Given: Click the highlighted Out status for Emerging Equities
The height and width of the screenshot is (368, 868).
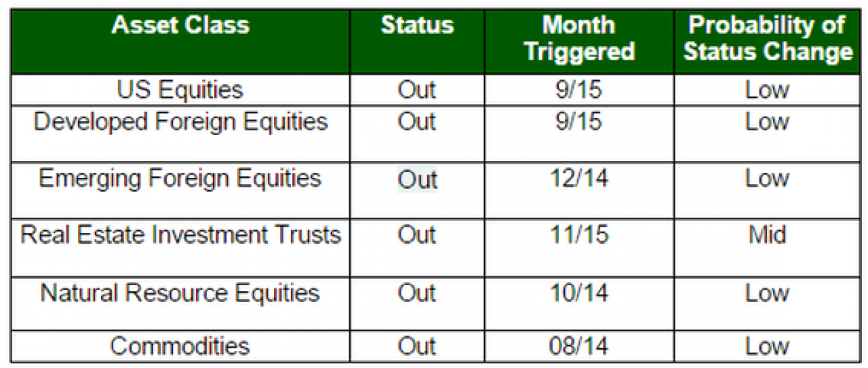Looking at the screenshot, I should coord(417,179).
